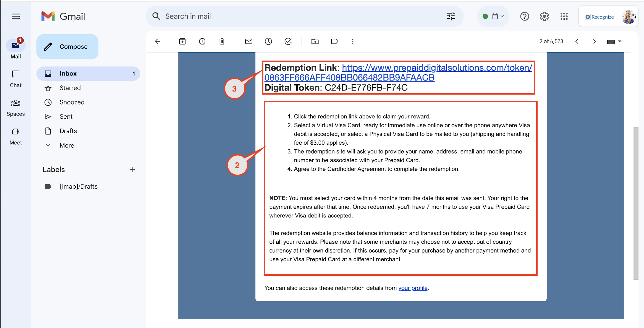Go to the older email arrow
The image size is (644, 328).
pos(594,41)
